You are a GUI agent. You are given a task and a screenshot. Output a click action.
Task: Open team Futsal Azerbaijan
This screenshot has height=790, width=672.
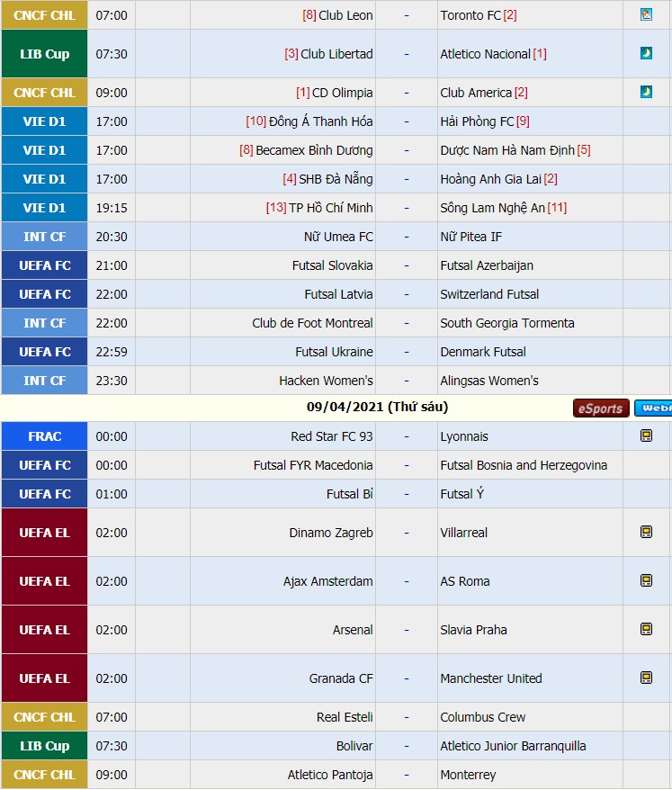click(x=487, y=265)
